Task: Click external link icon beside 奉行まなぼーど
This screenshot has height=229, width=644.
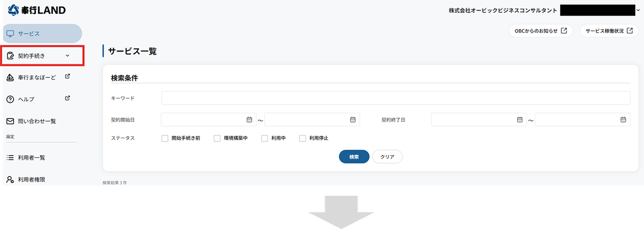Action: [67, 77]
